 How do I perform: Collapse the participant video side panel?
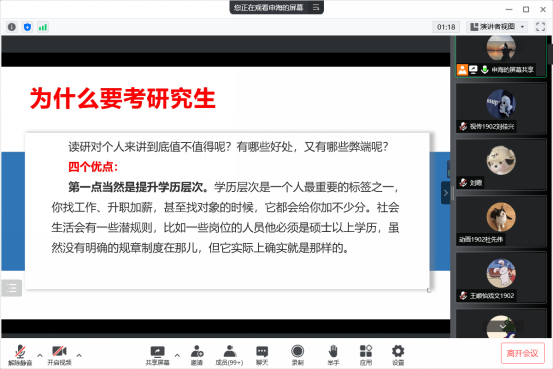pos(445,193)
